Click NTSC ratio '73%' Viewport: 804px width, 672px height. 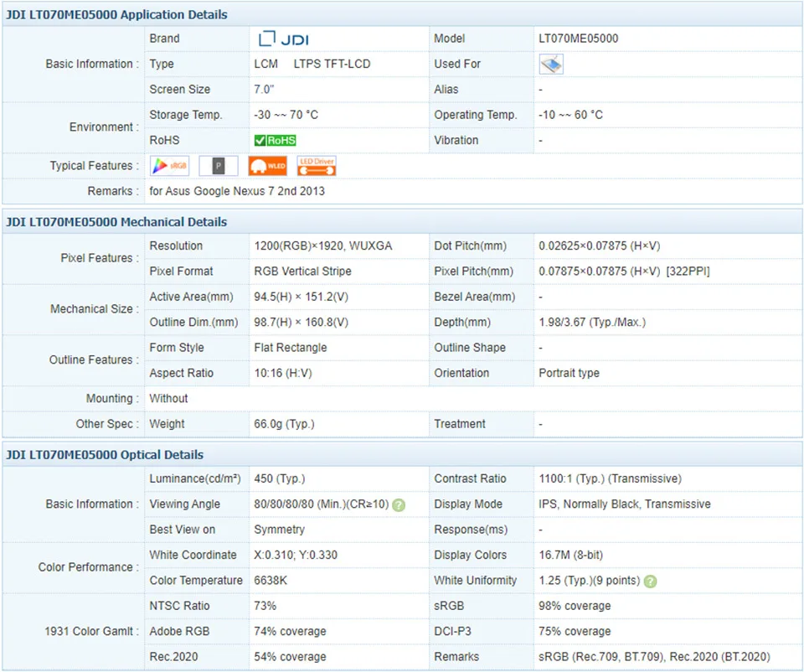265,606
